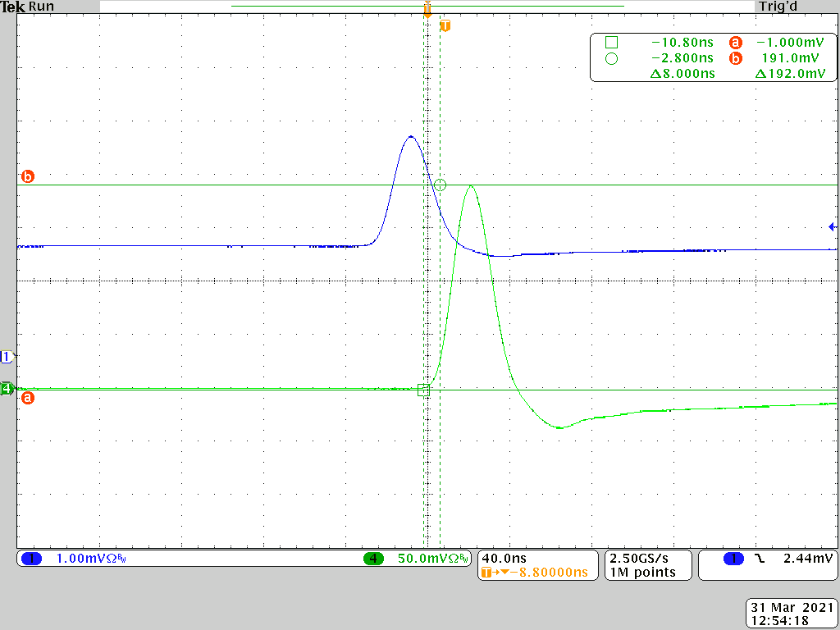Click the circle cursor symbol in readout box
Screen dimensions: 840x630
611,58
